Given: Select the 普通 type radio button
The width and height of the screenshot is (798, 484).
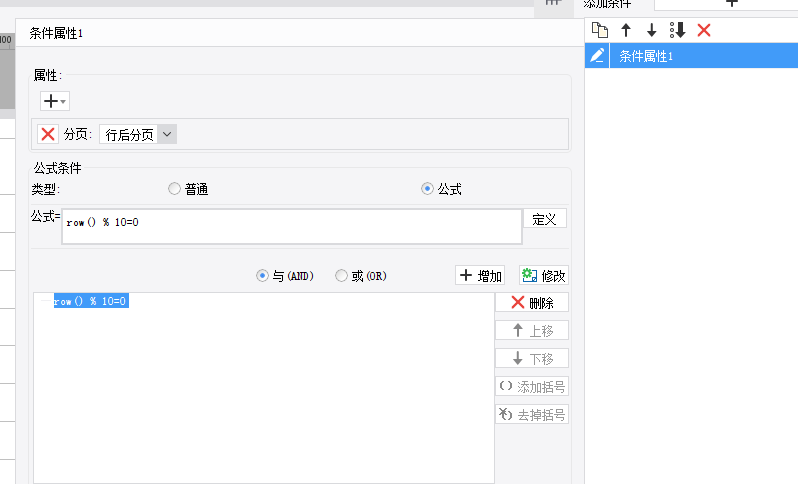Looking at the screenshot, I should click(175, 188).
